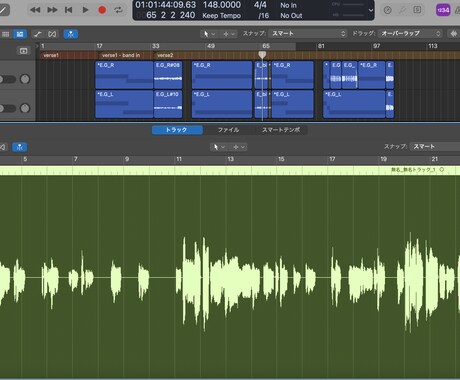Click the playhead handle near bar 65
460x380 pixels.
click(x=262, y=54)
